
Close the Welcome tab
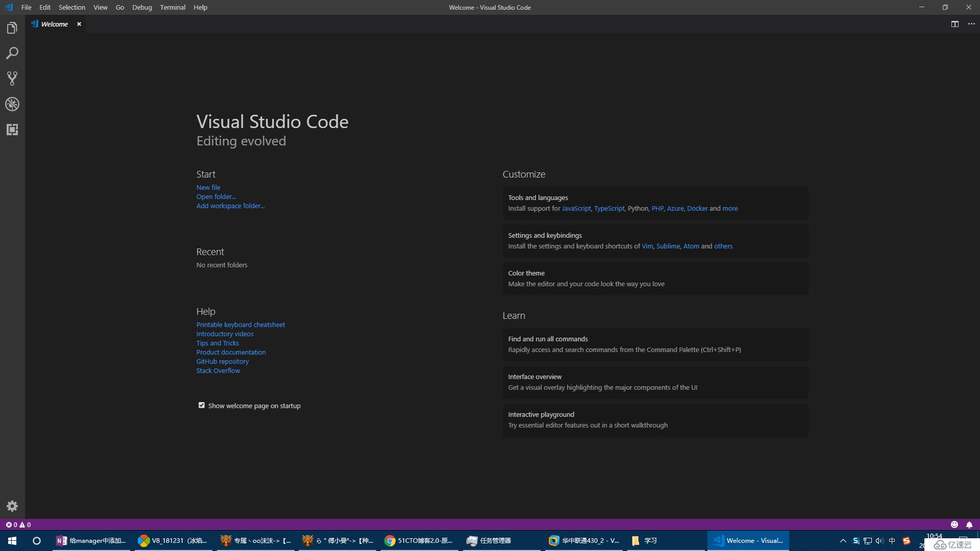coord(79,24)
